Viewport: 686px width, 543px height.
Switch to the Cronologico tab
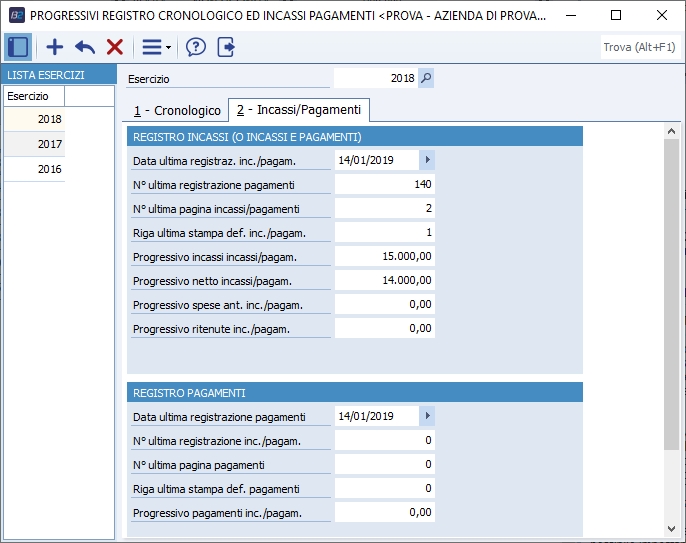[177, 110]
